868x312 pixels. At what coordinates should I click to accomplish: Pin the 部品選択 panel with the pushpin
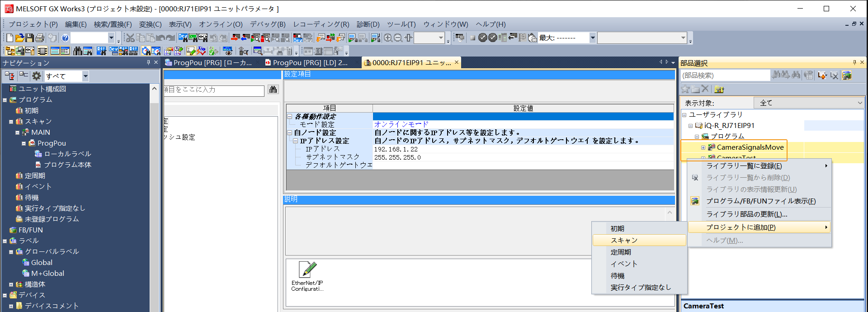854,62
